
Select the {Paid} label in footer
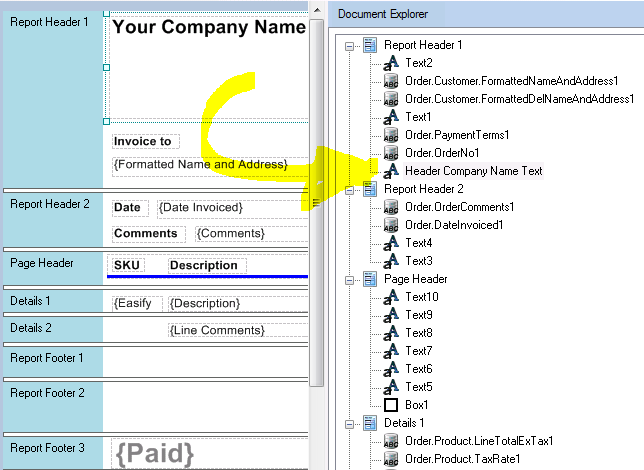coord(155,454)
